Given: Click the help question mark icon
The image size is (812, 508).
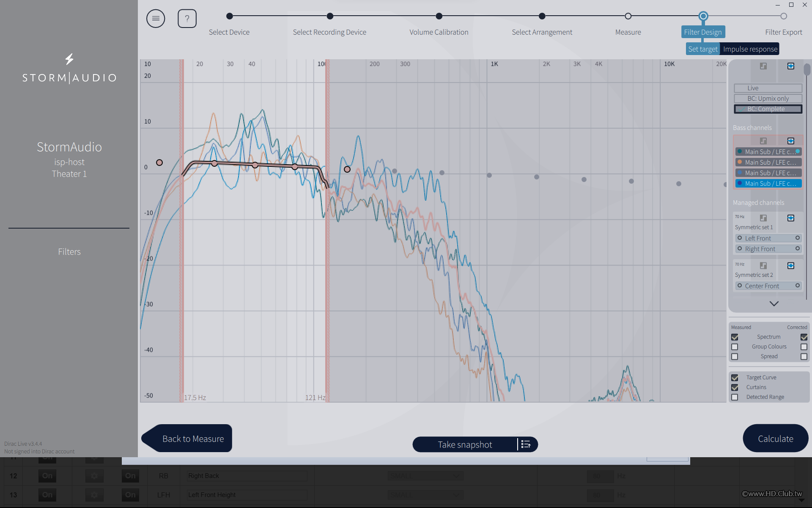Looking at the screenshot, I should [x=187, y=19].
